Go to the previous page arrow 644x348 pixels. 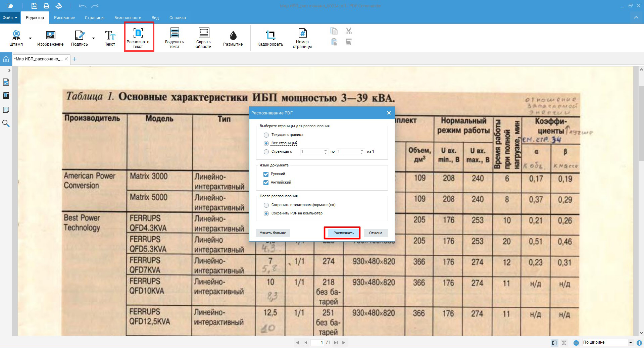[x=297, y=343]
